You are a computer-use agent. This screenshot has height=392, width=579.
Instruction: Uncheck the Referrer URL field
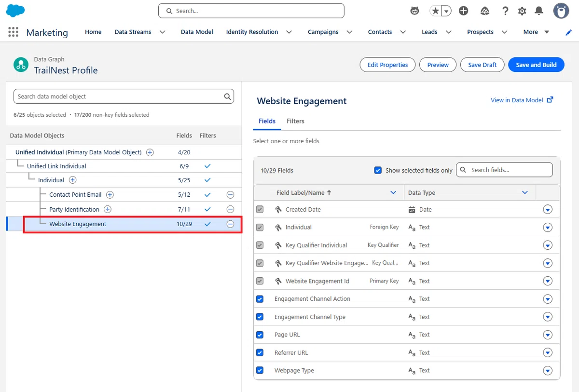[260, 352]
